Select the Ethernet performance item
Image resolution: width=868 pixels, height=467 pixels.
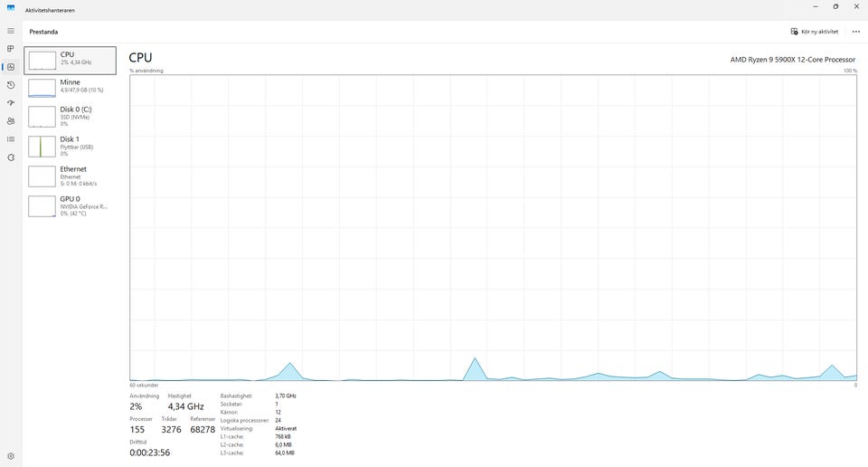point(70,176)
